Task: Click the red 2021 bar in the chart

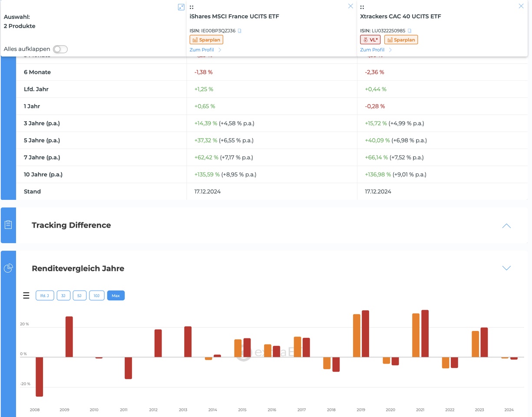Action: click(425, 334)
